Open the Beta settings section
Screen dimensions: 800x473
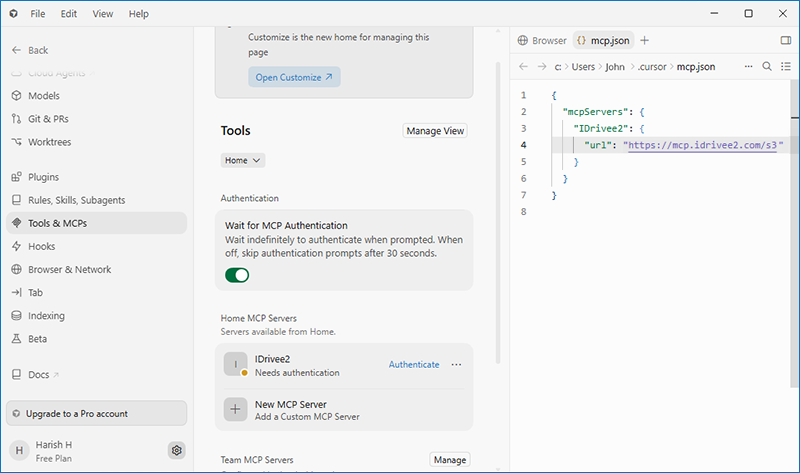pos(29,339)
